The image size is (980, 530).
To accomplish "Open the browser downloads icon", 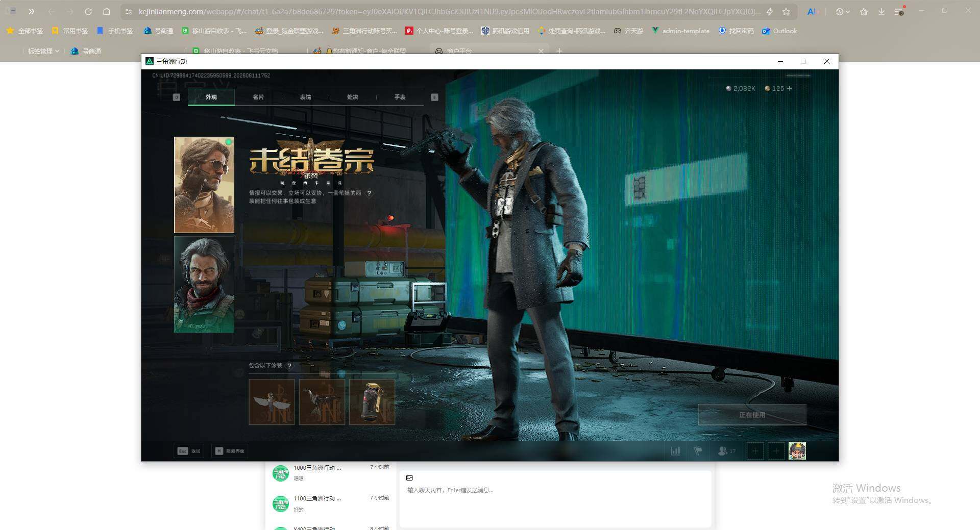I will [x=881, y=11].
